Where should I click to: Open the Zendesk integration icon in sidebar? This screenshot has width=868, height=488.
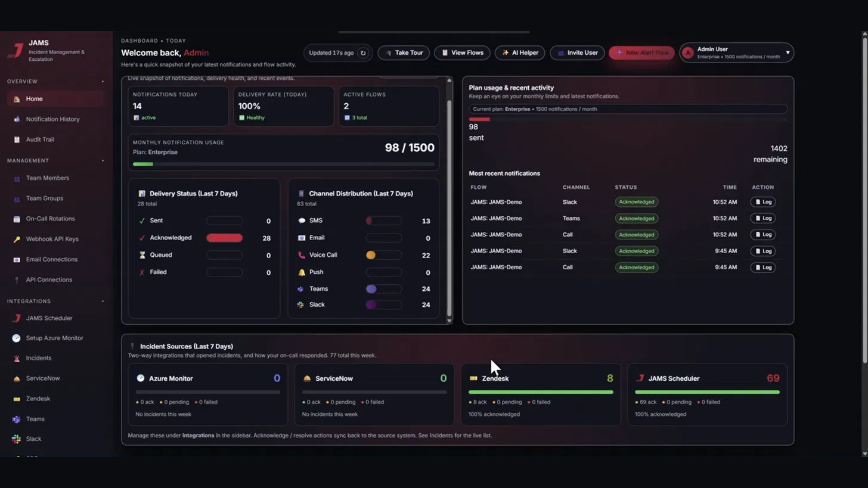17,399
